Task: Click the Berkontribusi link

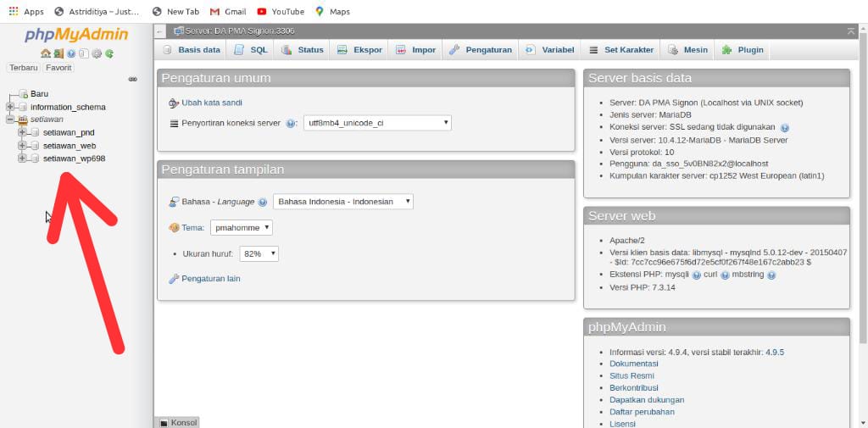Action: [x=634, y=388]
